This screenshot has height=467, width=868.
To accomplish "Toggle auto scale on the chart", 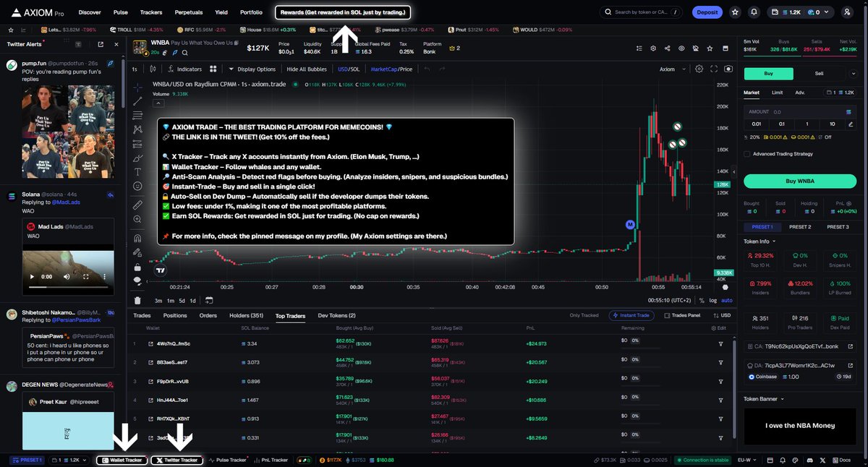I will [x=726, y=300].
